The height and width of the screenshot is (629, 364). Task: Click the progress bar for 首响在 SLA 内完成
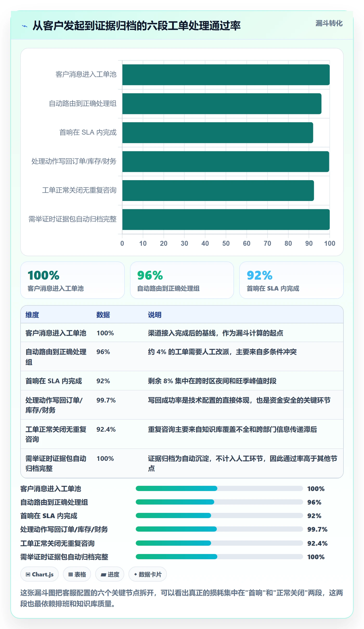219,515
